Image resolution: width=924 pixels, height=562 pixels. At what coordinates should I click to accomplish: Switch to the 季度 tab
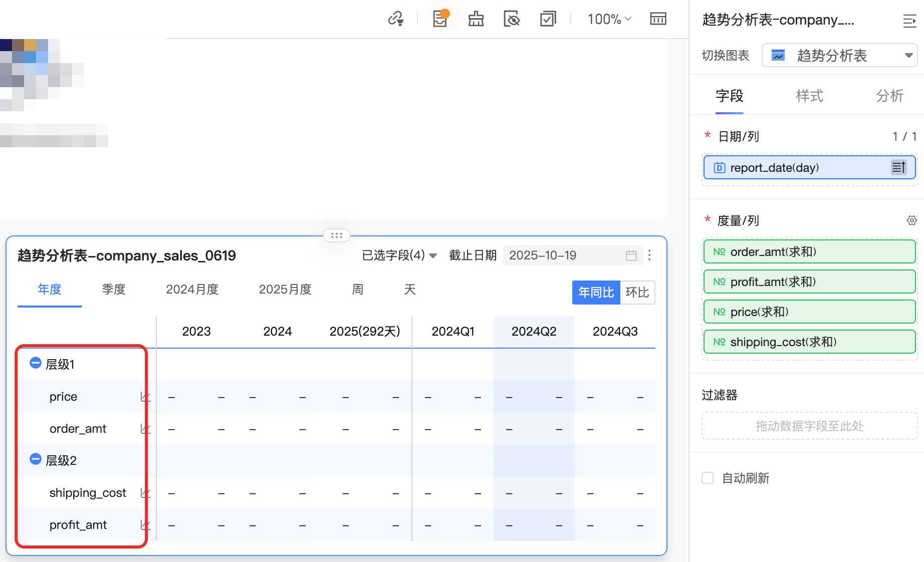[114, 290]
